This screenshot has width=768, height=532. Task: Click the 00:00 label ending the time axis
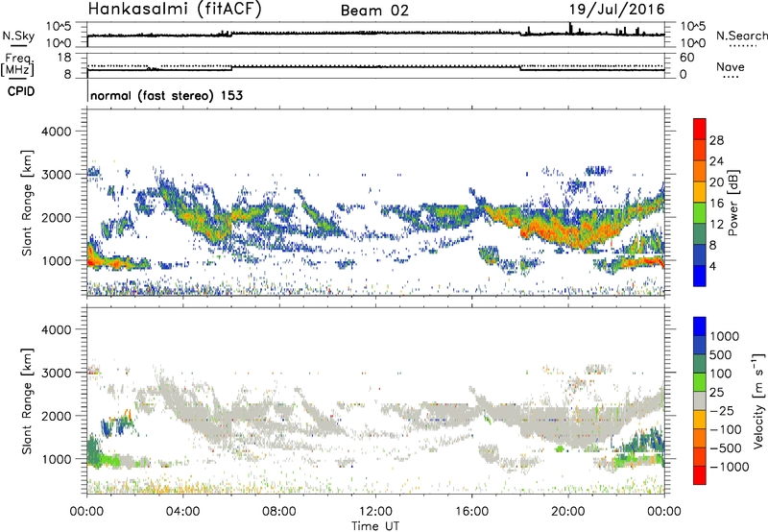tap(664, 512)
